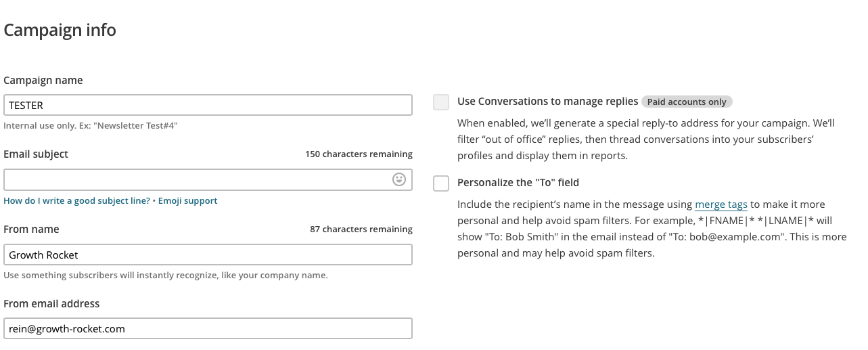Toggle the Use Conversations to manage replies checkbox

point(441,102)
